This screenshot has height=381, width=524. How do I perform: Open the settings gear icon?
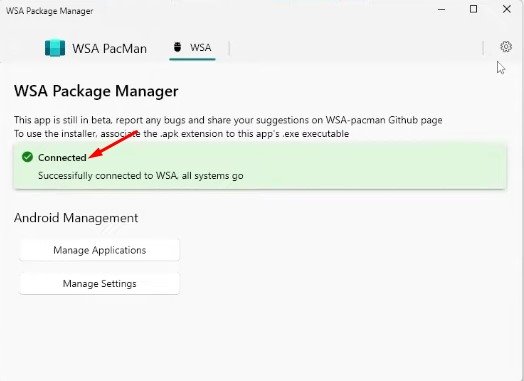click(506, 47)
